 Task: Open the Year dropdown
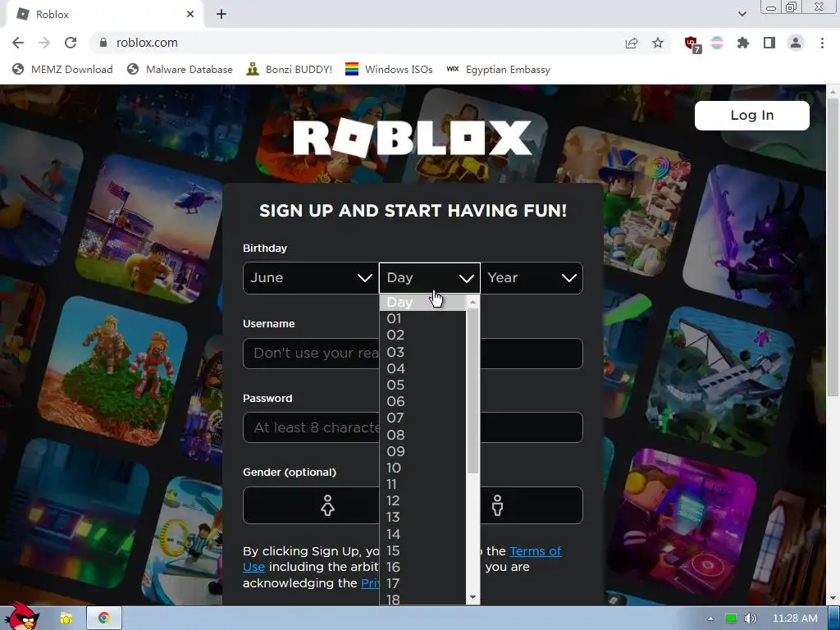point(532,277)
